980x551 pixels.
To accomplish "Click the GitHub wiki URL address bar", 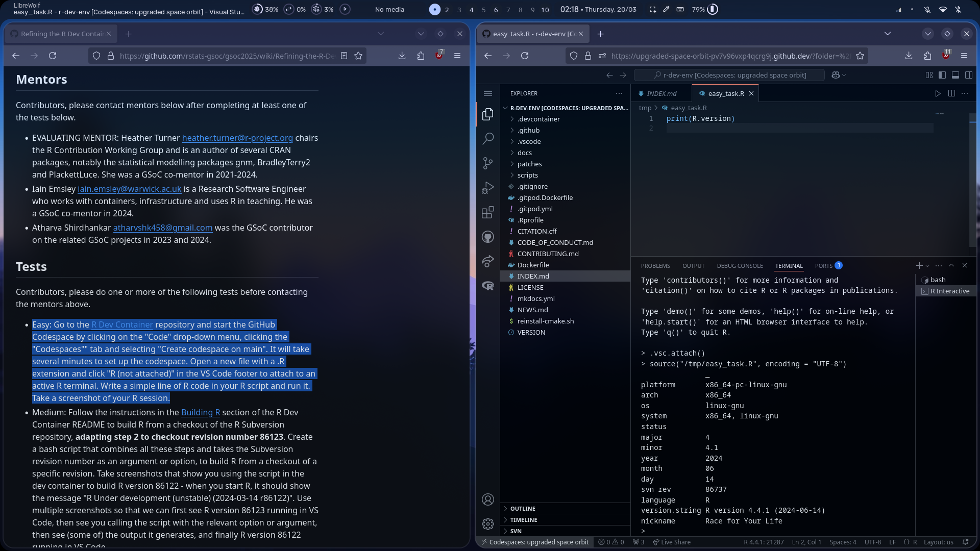I will pos(227,56).
